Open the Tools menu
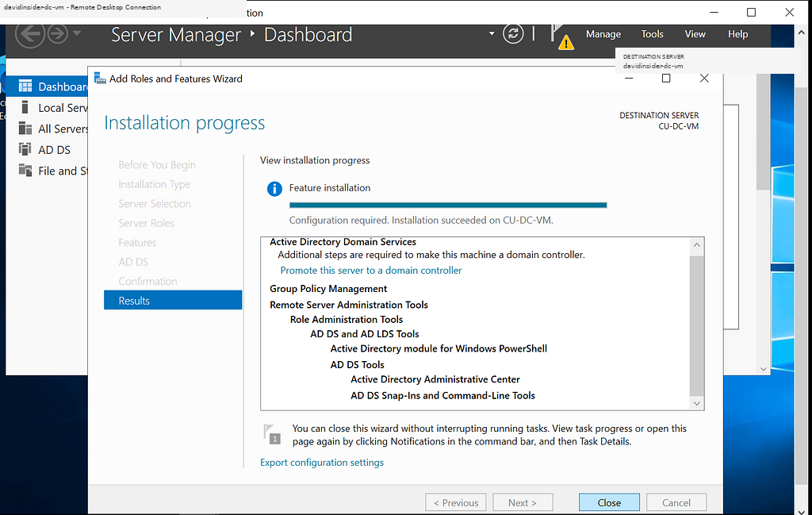 click(x=652, y=34)
